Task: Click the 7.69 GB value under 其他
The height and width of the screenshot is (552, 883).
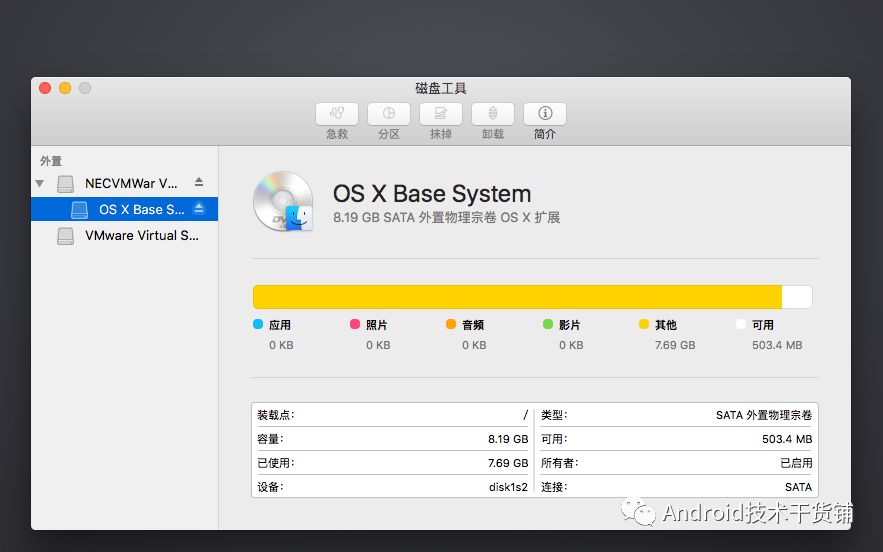Action: point(675,345)
